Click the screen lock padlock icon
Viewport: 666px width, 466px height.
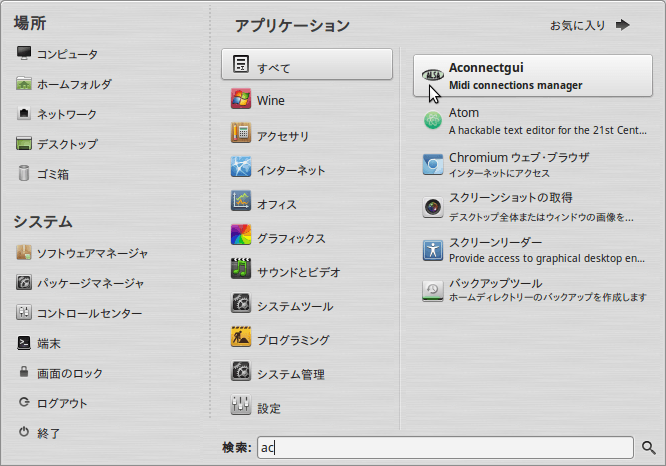click(x=24, y=372)
